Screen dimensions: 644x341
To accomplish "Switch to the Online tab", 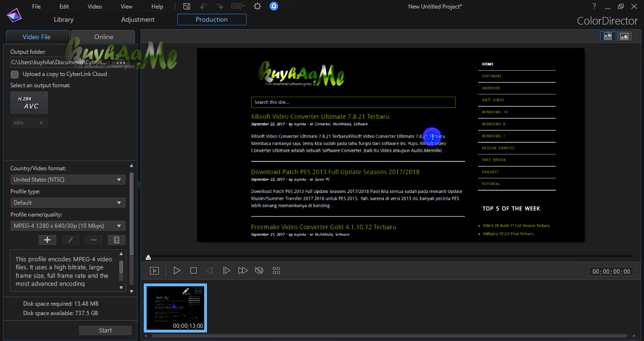I will [x=103, y=37].
